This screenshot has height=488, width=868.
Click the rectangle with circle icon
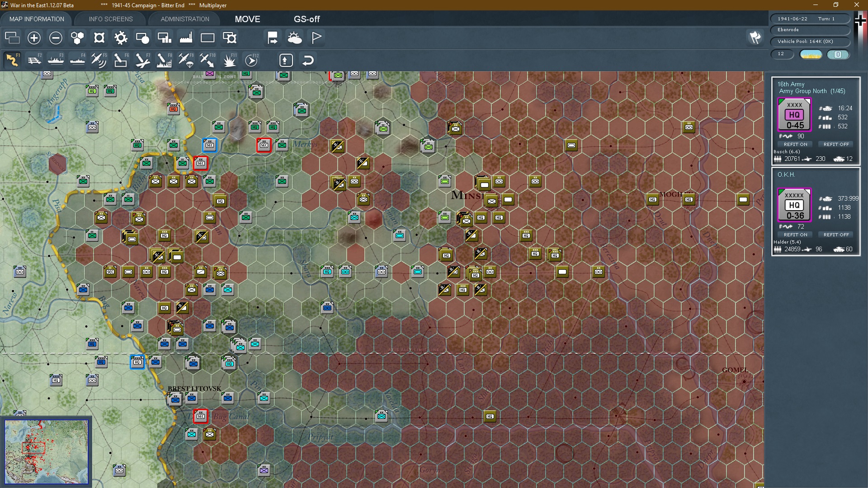pos(142,38)
